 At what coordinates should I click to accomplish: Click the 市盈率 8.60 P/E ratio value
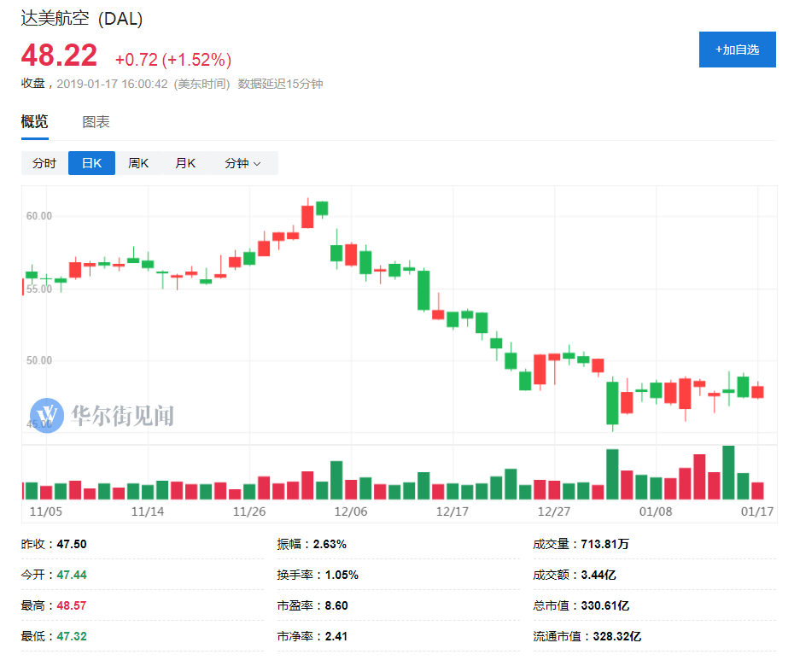(336, 605)
